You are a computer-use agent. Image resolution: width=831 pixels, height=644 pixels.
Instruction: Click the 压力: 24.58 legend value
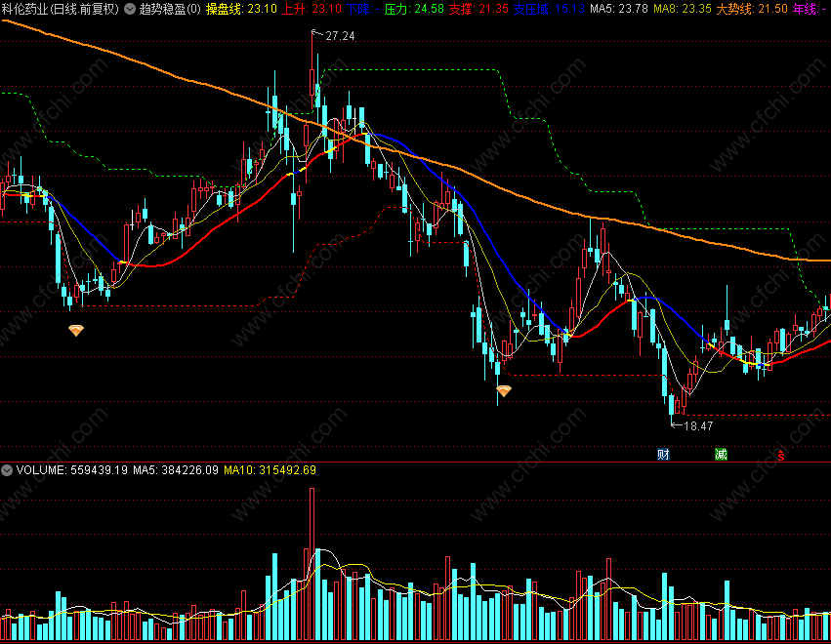pos(414,9)
